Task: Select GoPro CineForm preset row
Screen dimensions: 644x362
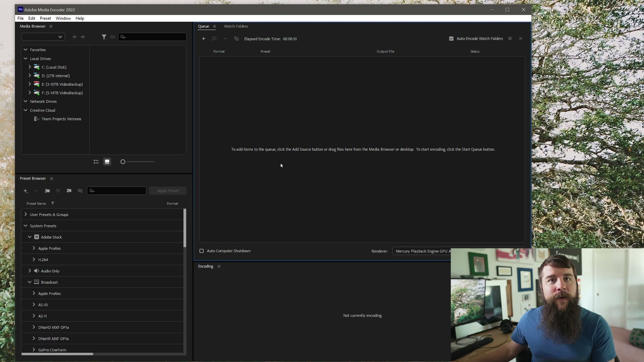Action: pos(102,350)
